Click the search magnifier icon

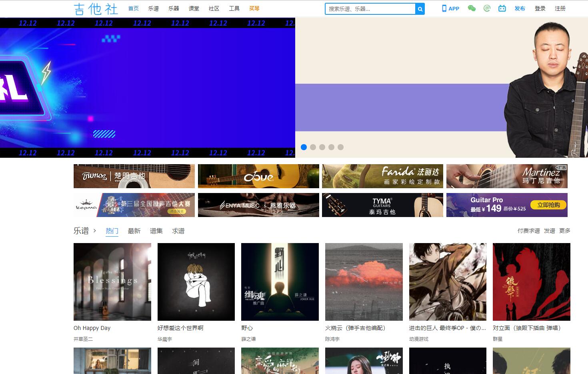coord(420,8)
